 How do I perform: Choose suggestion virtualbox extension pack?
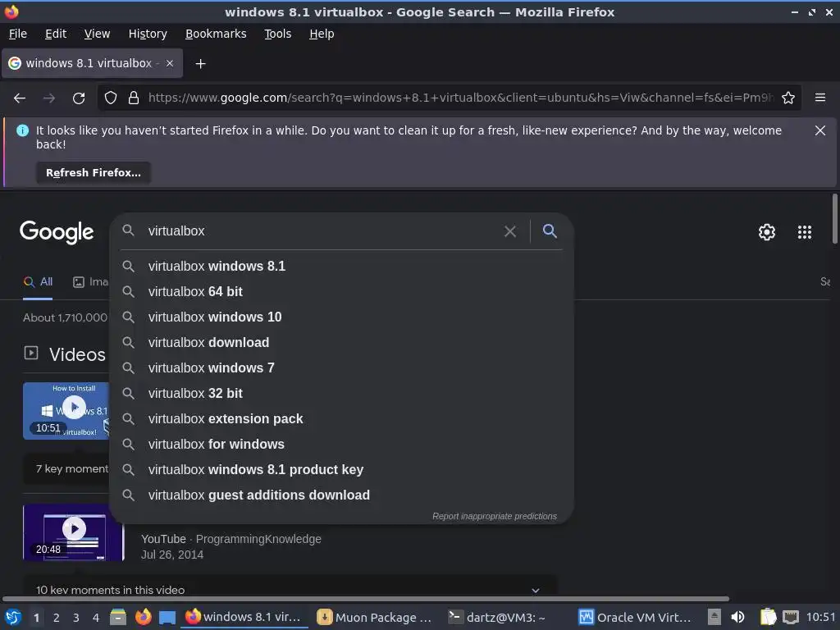[x=341, y=419]
